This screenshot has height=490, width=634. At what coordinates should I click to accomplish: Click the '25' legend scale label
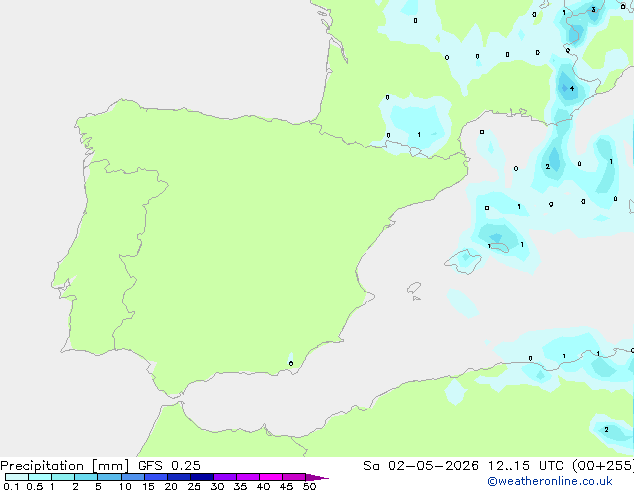pos(194,486)
